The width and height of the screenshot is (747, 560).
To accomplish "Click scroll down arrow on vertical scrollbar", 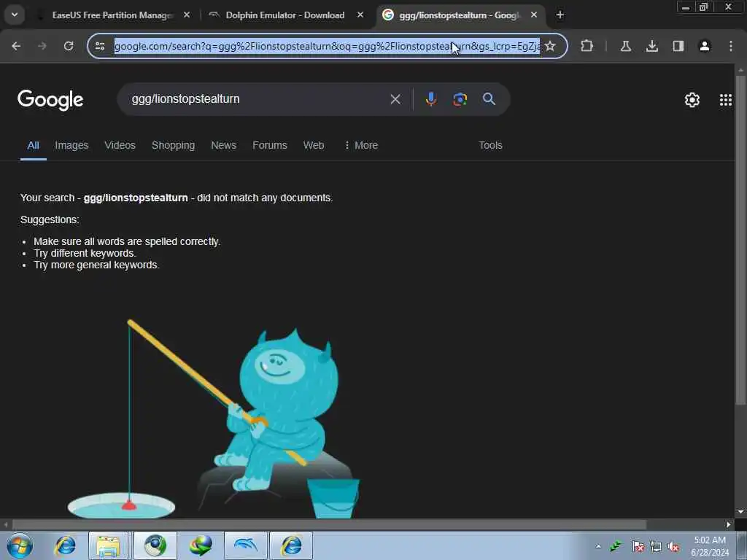I will [740, 512].
